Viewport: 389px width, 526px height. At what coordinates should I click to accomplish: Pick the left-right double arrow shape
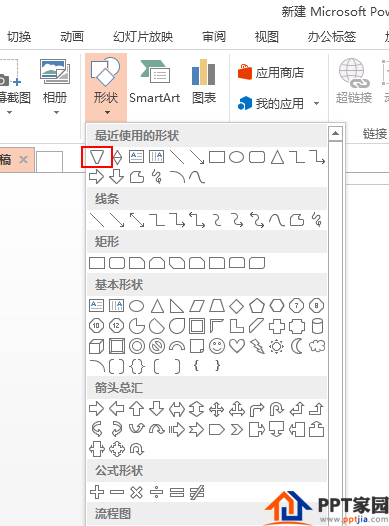pyautogui.click(x=177, y=409)
